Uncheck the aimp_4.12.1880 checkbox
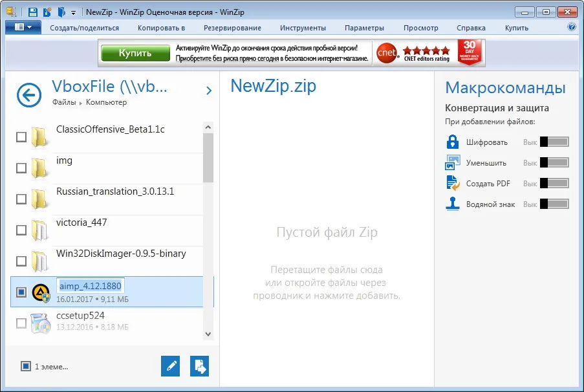Image resolution: width=584 pixels, height=392 pixels. (x=21, y=292)
